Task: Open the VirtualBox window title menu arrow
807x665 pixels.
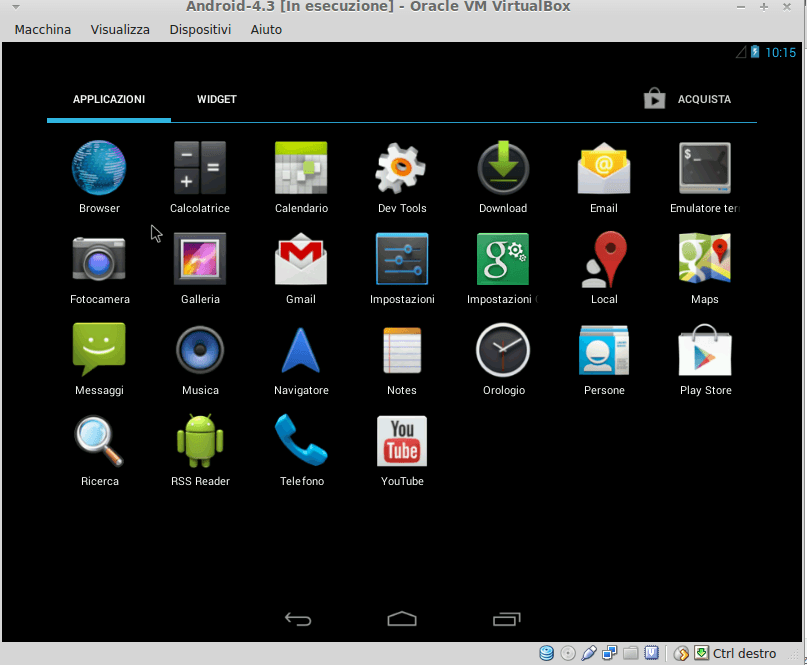Action: tap(16, 7)
